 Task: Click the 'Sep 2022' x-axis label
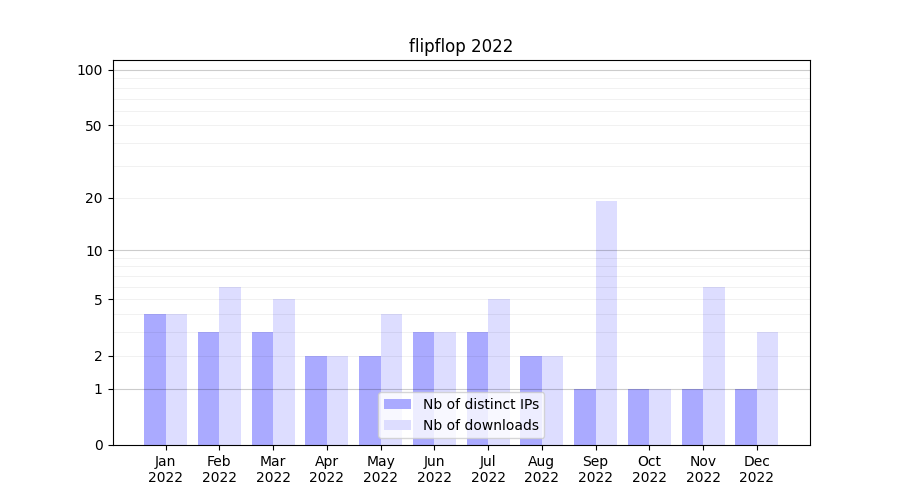pos(595,469)
